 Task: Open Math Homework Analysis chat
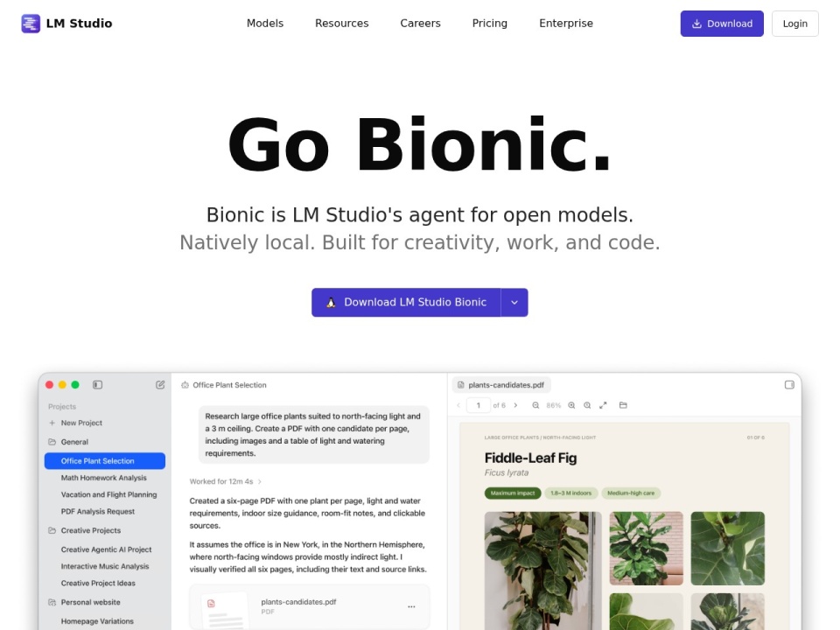click(103, 478)
